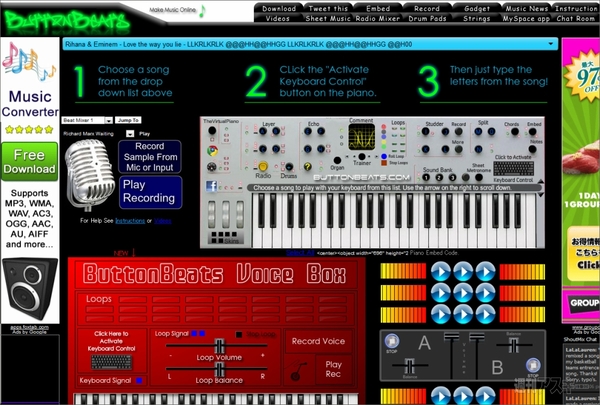Open the Drum Pads menu item
The width and height of the screenshot is (600, 405).
click(427, 18)
